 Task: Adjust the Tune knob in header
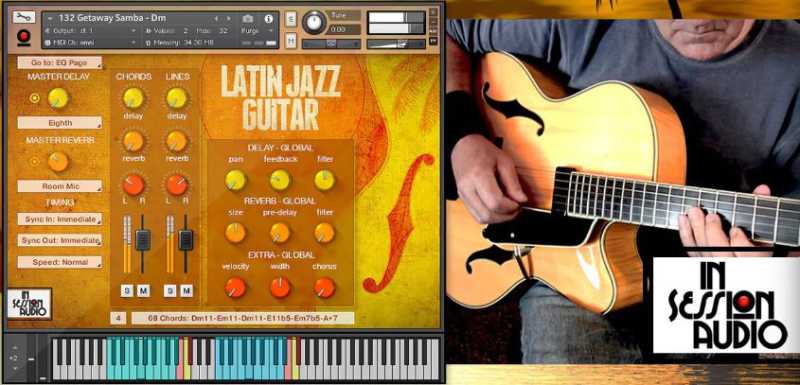coord(314,22)
